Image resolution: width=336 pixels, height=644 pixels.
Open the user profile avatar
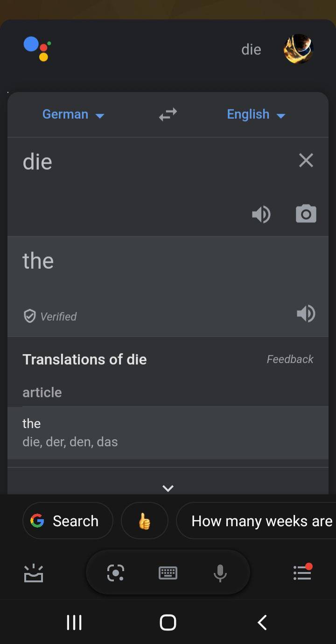coord(298,49)
